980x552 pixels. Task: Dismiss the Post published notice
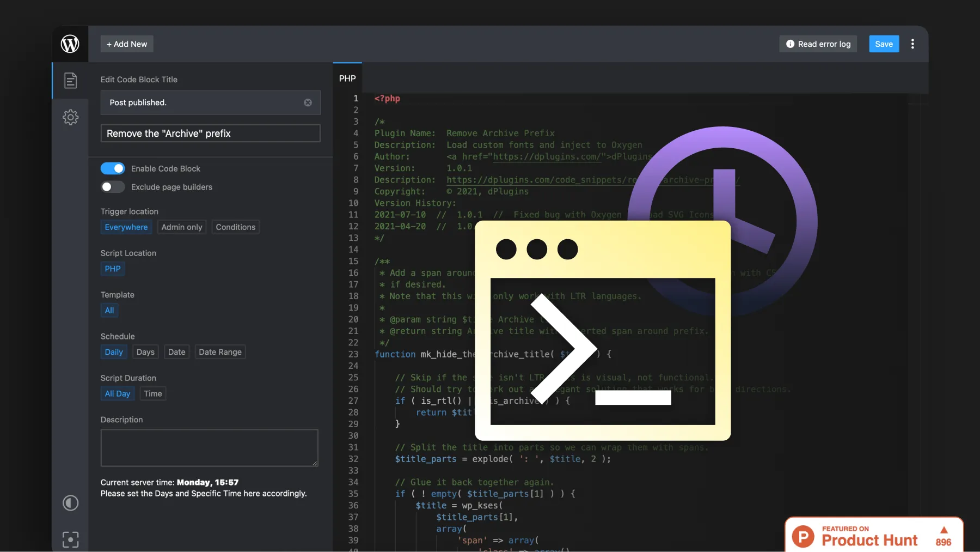(308, 102)
